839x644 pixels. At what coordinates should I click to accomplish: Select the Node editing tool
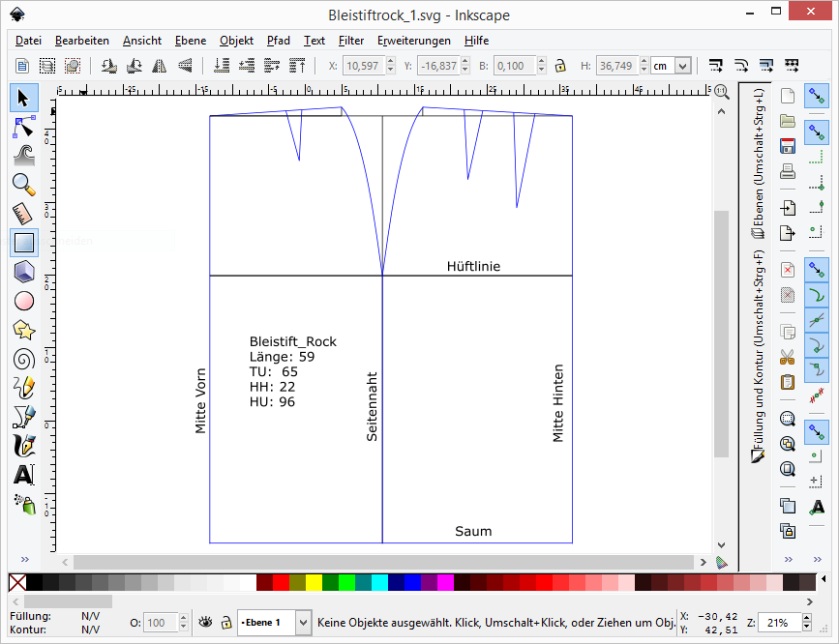[24, 126]
